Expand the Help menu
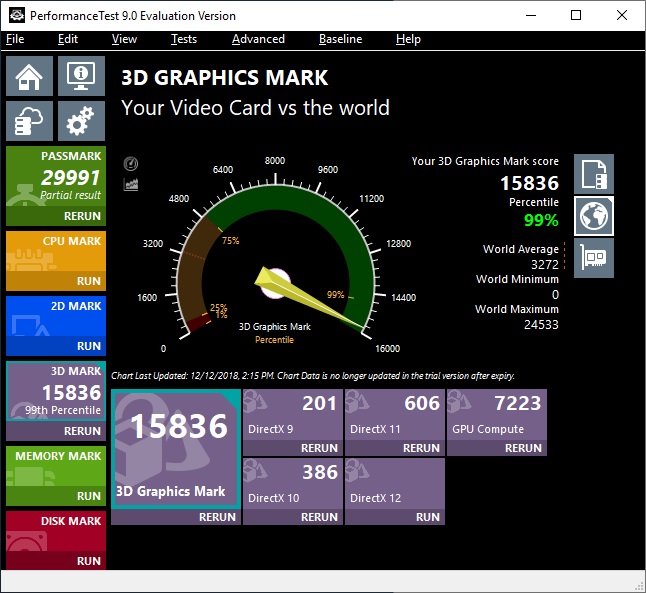The image size is (646, 593). (408, 39)
